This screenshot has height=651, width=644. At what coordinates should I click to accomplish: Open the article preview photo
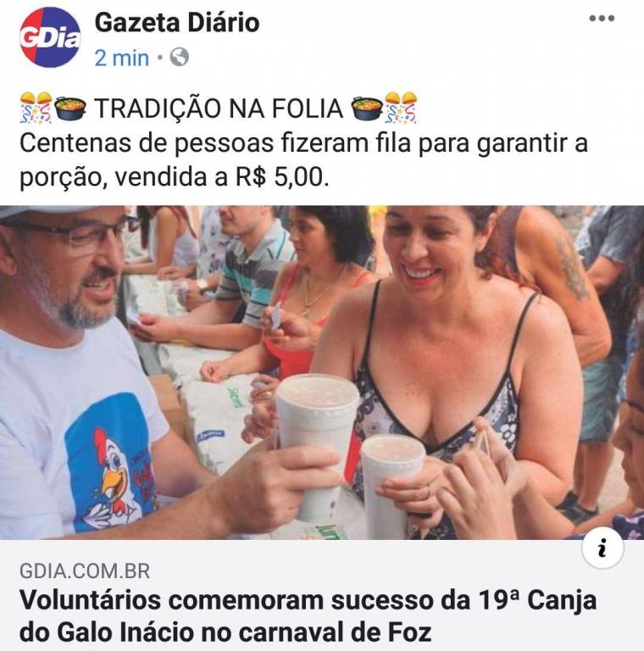pos(322,372)
